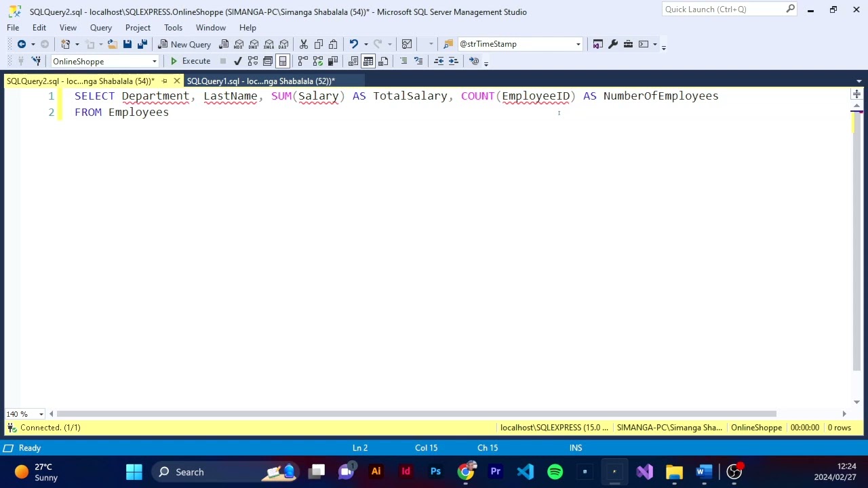
Task: Click the Copy icon
Action: click(x=318, y=44)
